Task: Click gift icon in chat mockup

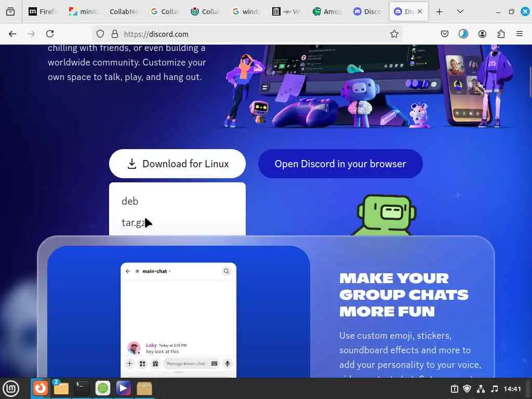Action: pos(155,364)
